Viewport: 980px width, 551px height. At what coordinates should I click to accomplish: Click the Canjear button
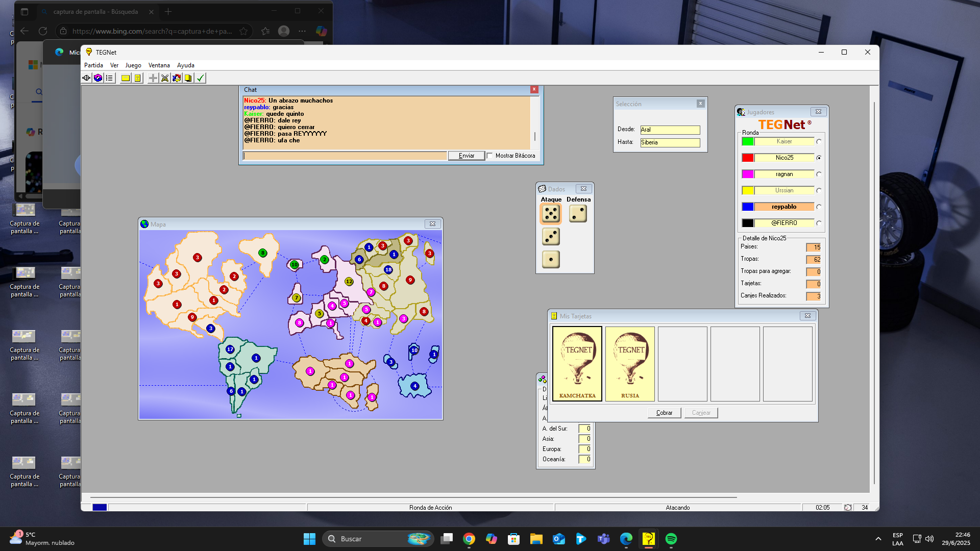[701, 413]
